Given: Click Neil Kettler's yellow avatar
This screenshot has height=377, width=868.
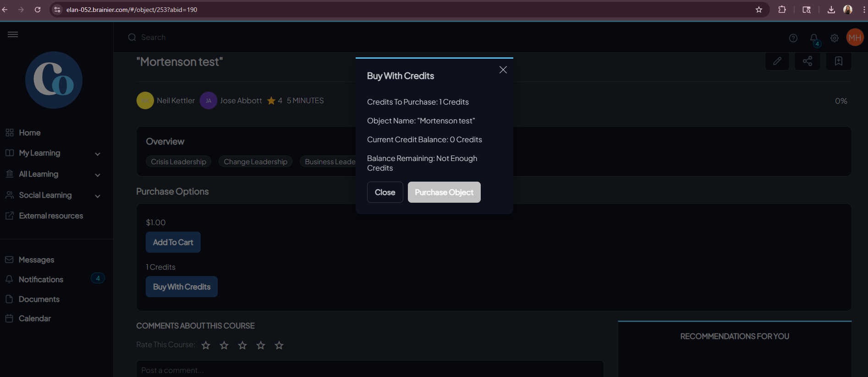Looking at the screenshot, I should [145, 100].
